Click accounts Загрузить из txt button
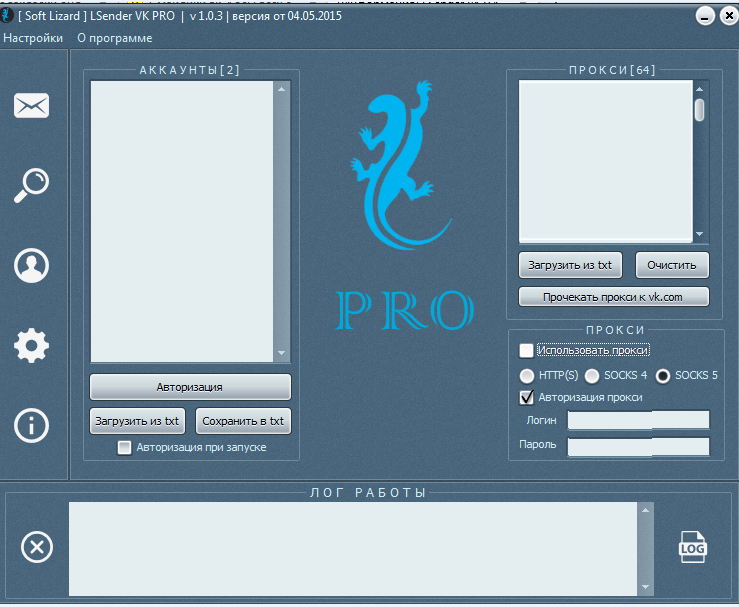 [137, 421]
